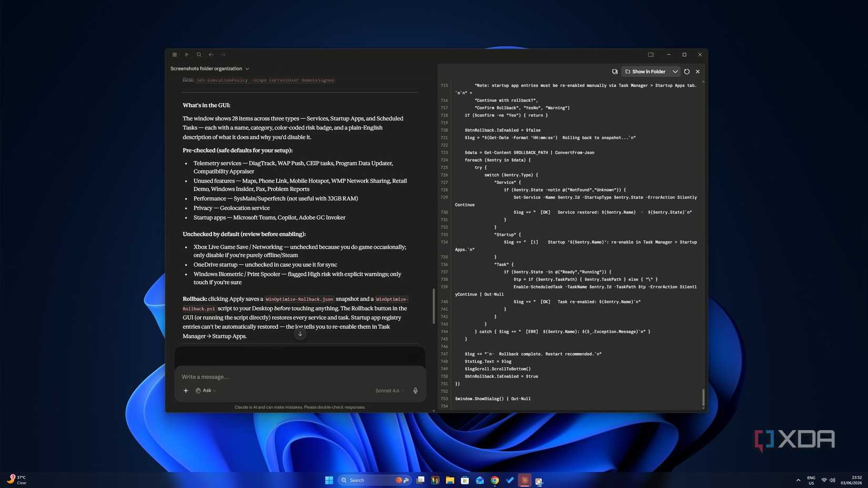Switch to the Claude app taskbar icon
868x488 pixels.
[x=524, y=480]
